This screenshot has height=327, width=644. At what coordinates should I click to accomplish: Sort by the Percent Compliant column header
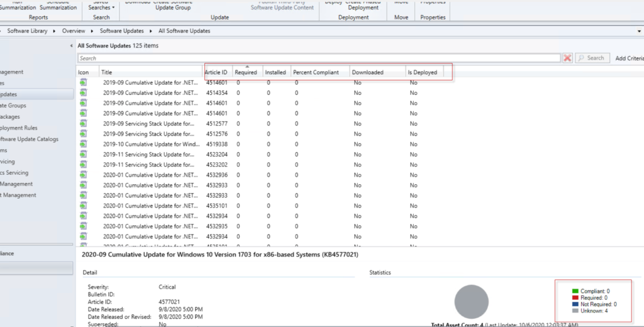click(x=320, y=72)
